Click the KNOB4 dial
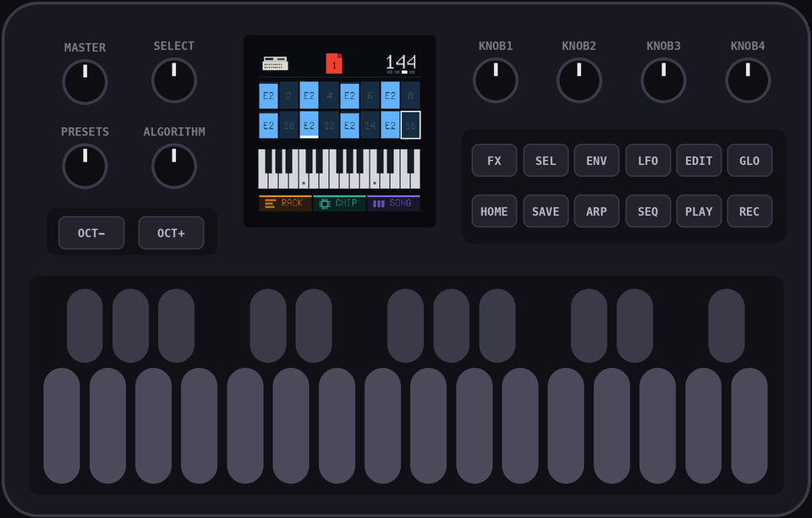 [748, 80]
